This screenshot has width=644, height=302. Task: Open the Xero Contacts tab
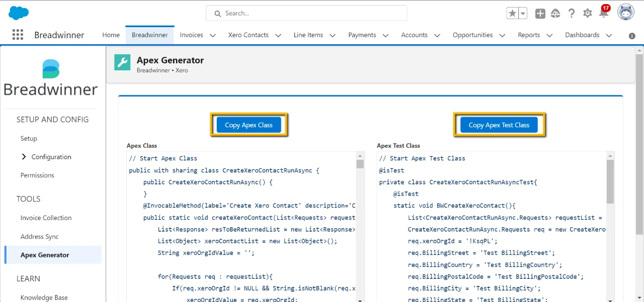[249, 35]
